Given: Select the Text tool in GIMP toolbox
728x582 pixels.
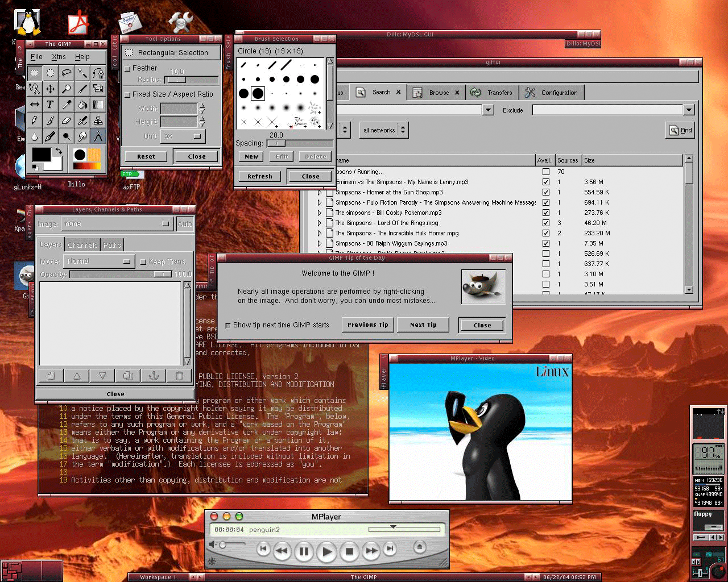Looking at the screenshot, I should tap(51, 105).
